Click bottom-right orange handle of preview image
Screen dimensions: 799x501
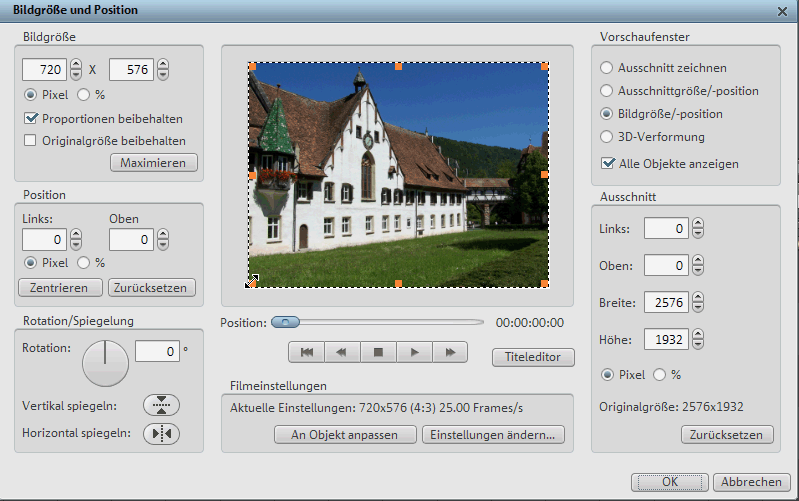545,283
